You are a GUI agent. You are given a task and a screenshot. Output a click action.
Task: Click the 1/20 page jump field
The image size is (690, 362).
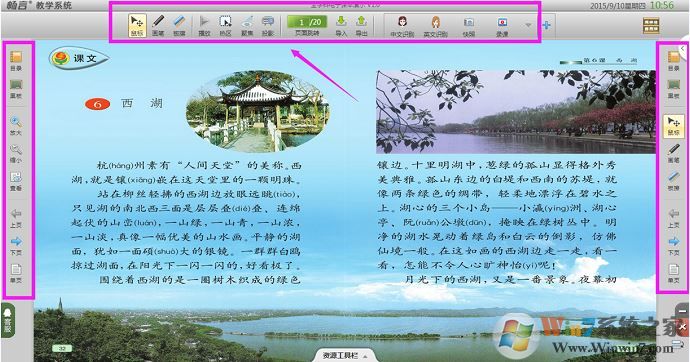307,22
